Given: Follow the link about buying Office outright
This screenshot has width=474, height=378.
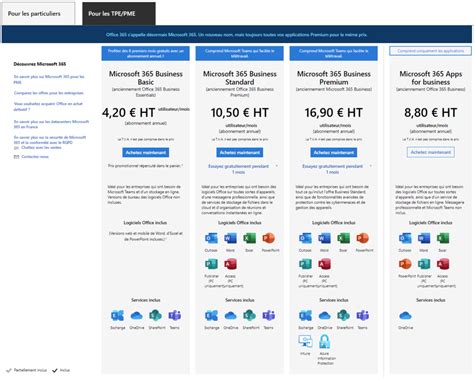Looking at the screenshot, I should (48, 106).
